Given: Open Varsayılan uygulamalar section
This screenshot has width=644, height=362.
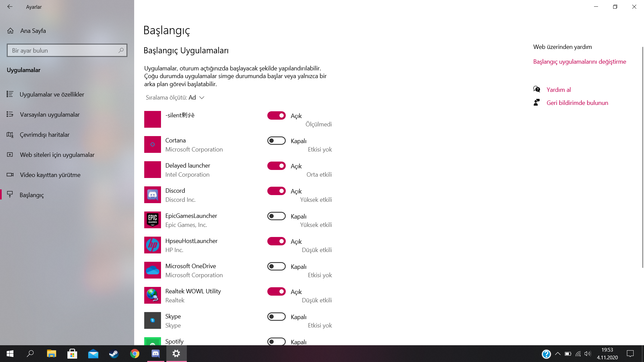Looking at the screenshot, I should pyautogui.click(x=67, y=115).
